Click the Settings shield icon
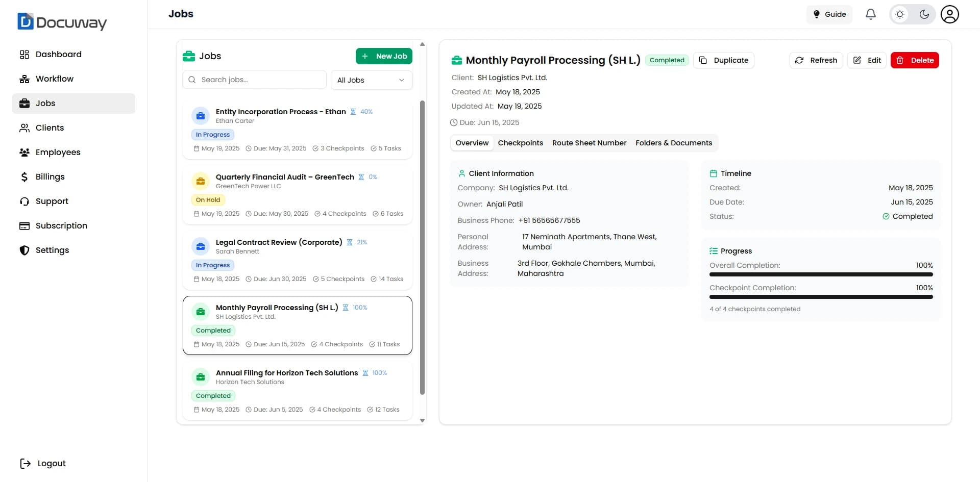The height and width of the screenshot is (482, 980). pos(24,250)
